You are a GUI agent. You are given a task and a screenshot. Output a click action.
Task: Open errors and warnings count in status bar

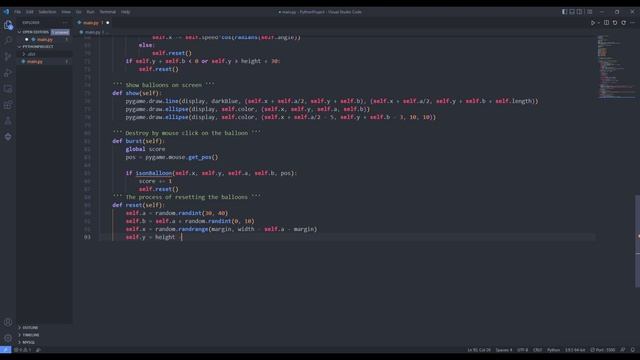(x=22, y=350)
